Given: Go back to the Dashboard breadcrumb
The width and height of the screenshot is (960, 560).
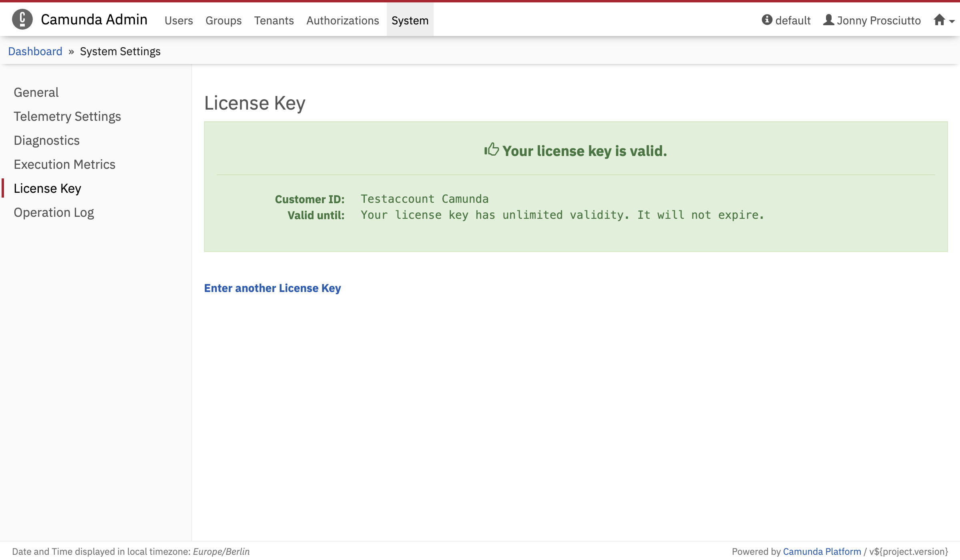Looking at the screenshot, I should pos(35,52).
